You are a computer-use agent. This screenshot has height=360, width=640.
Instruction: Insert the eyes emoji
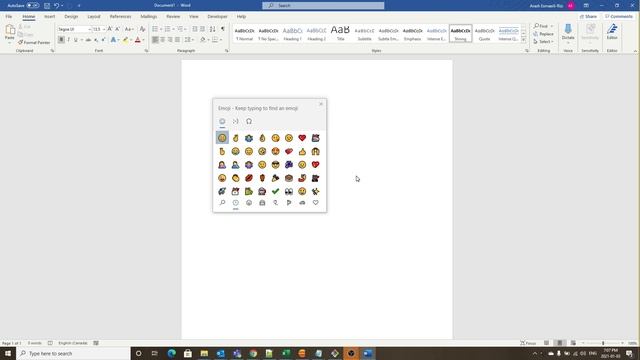pos(289,191)
